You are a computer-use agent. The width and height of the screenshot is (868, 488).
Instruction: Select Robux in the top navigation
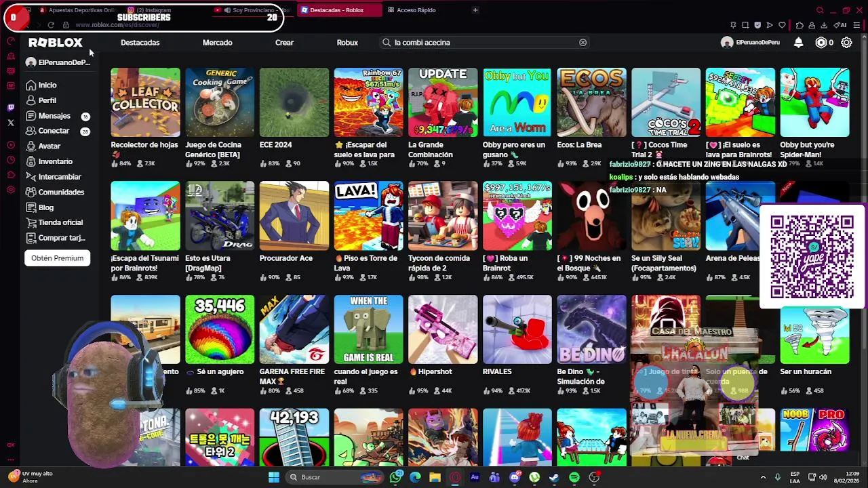(x=347, y=43)
